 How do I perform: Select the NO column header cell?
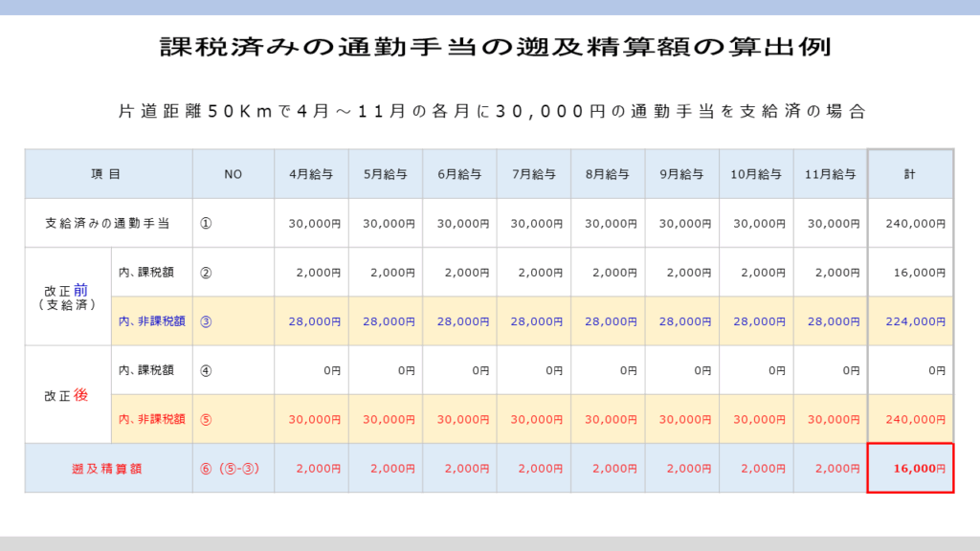pyautogui.click(x=234, y=174)
